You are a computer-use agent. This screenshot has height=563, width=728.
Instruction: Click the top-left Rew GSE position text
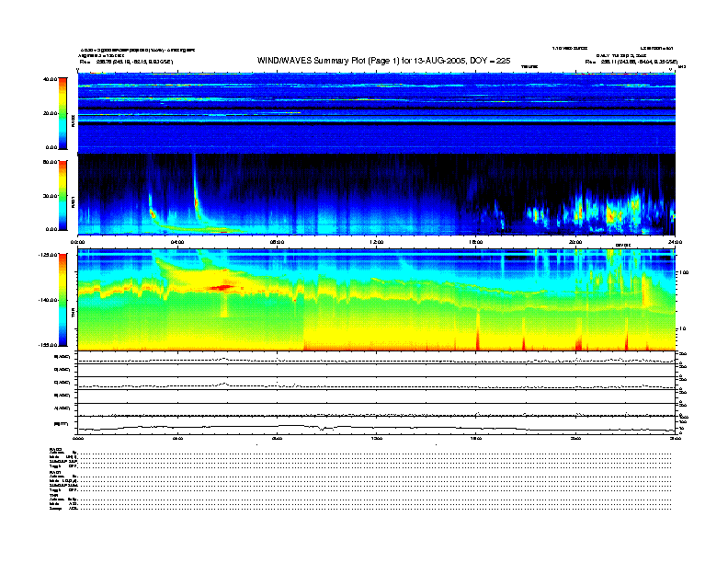(126, 62)
